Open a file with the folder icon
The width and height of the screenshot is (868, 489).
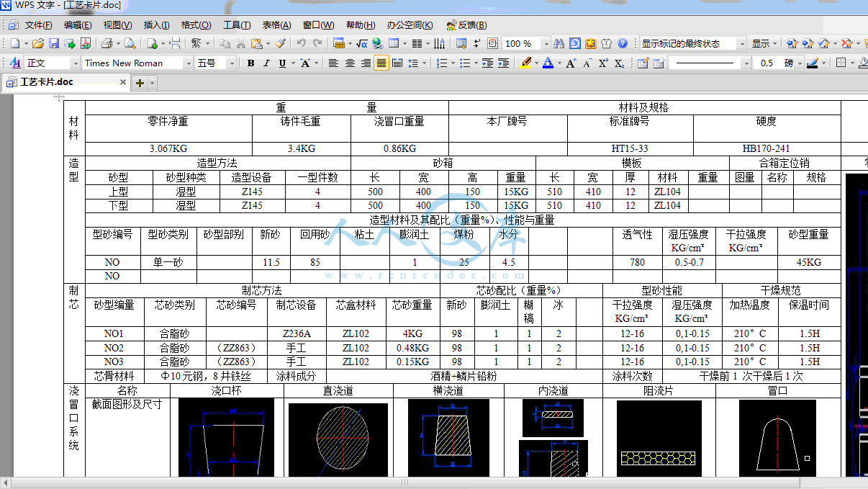(x=39, y=43)
